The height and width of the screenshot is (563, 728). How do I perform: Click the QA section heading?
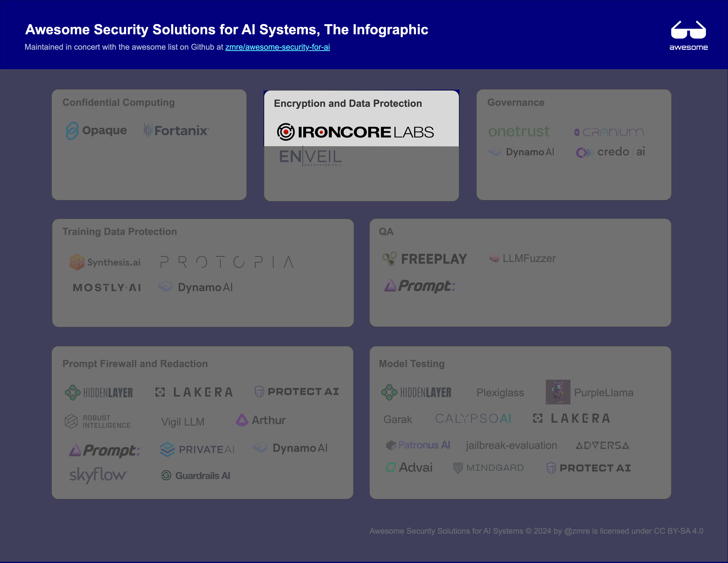coord(386,231)
